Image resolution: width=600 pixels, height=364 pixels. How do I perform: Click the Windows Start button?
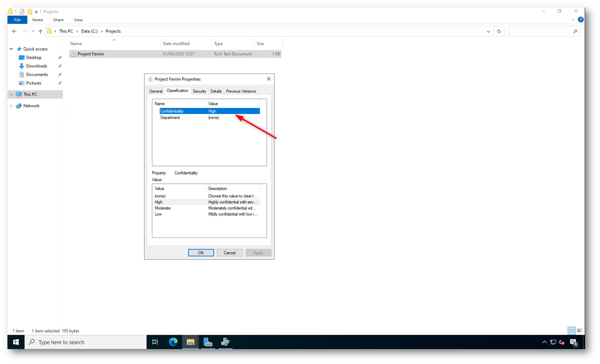[x=16, y=342]
